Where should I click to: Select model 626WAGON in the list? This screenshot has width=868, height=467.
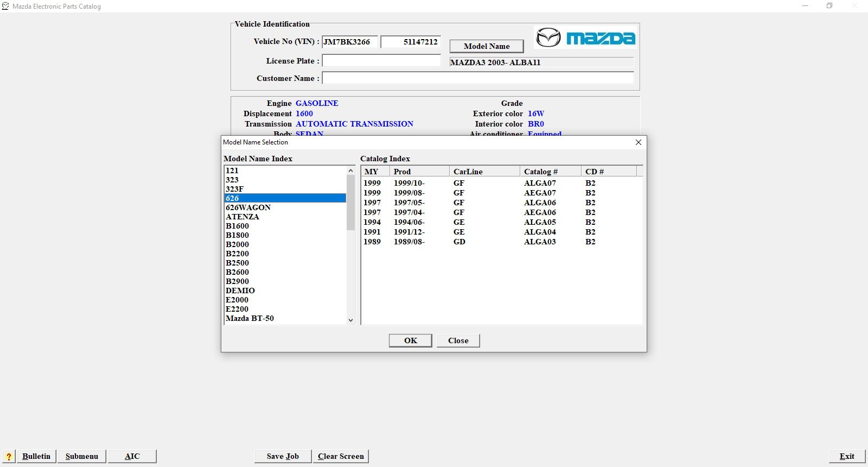tap(285, 207)
